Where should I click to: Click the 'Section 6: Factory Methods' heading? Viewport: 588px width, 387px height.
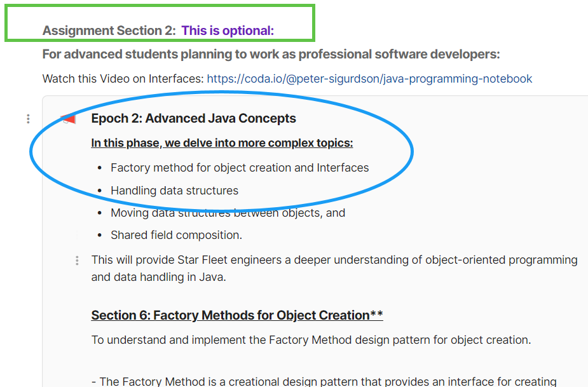coord(236,315)
